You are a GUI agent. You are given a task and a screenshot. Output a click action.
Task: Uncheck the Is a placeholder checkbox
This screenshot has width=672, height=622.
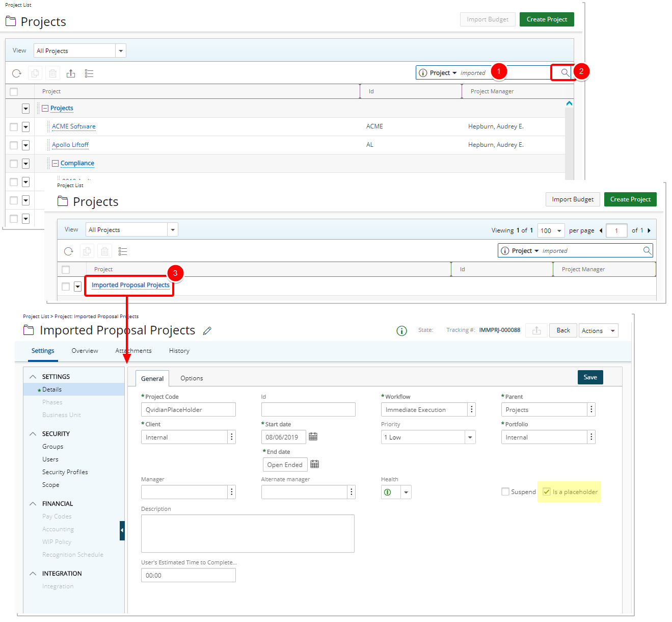coord(547,492)
